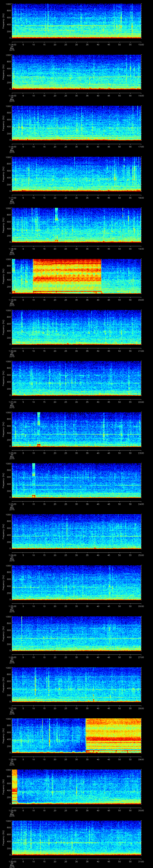Click the loud broadband noise block in the 1:28:00 spectrogram
This screenshot has width=153, height=868.
point(113,735)
